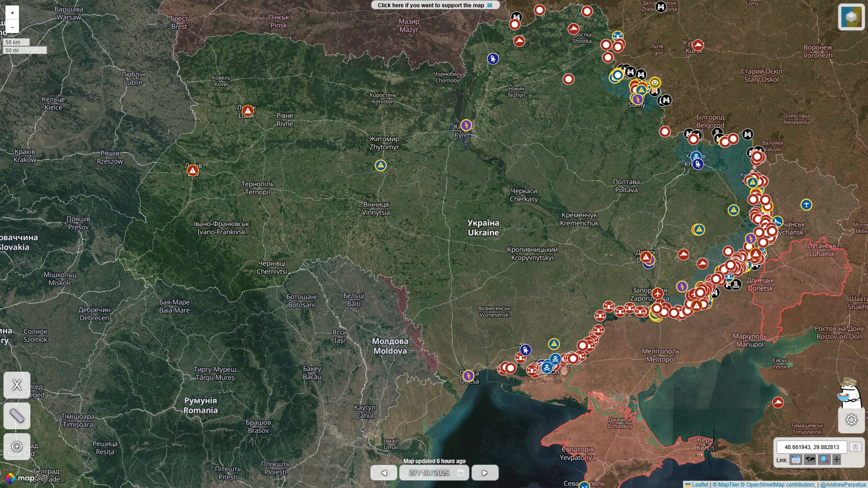
Task: Click the support the map banner
Action: (x=435, y=5)
